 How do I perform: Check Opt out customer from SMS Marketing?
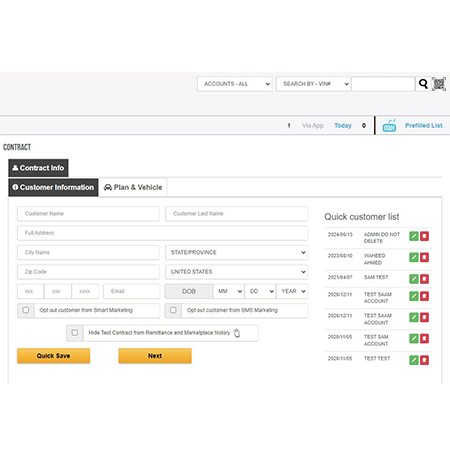click(173, 310)
